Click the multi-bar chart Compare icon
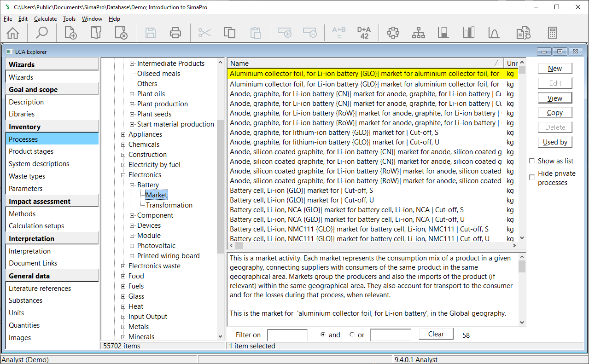 (x=469, y=33)
